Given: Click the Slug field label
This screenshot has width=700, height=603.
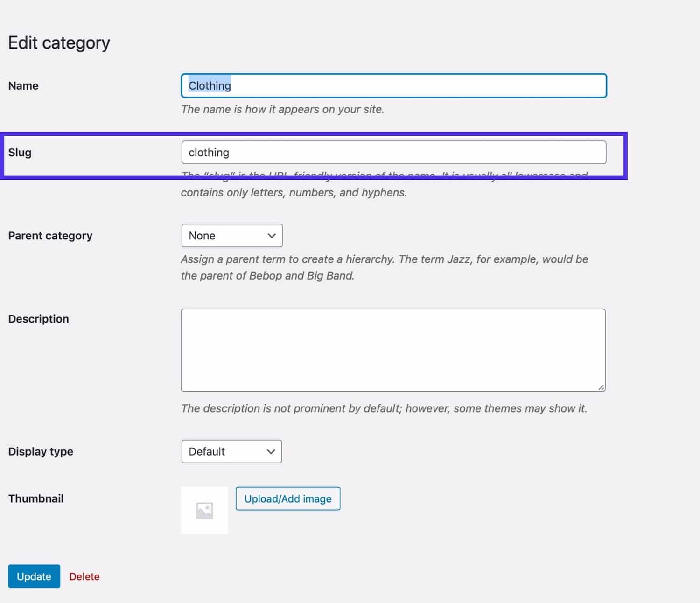Looking at the screenshot, I should coord(20,152).
